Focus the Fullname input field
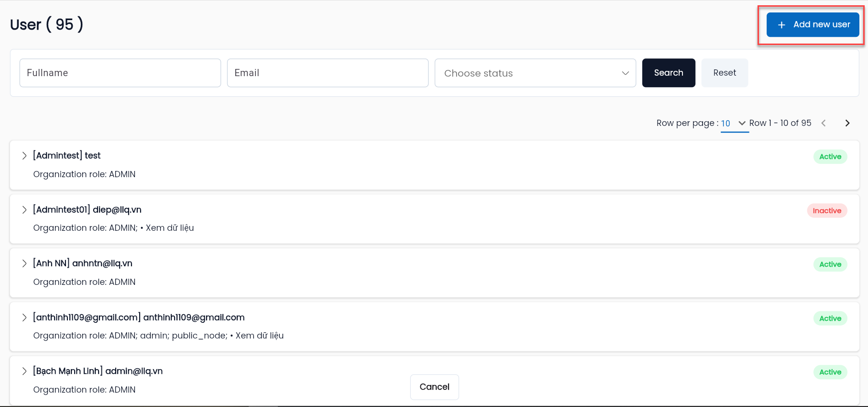Screen dimensions: 868x407 pyautogui.click(x=120, y=73)
